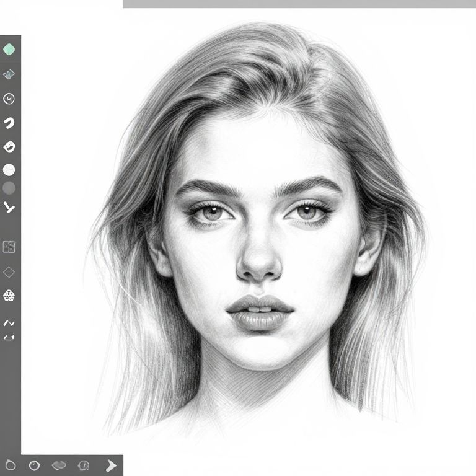
Task: Expand the bottom bar with the arrow
Action: (x=111, y=465)
